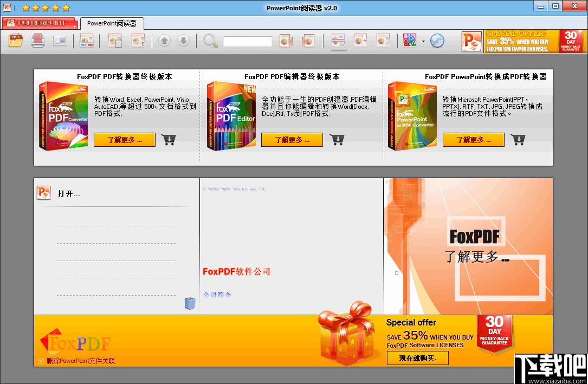Click 了解更多 button under FoxPDF PDF编辑器
Screen dimensions: 588x384
tap(292, 140)
